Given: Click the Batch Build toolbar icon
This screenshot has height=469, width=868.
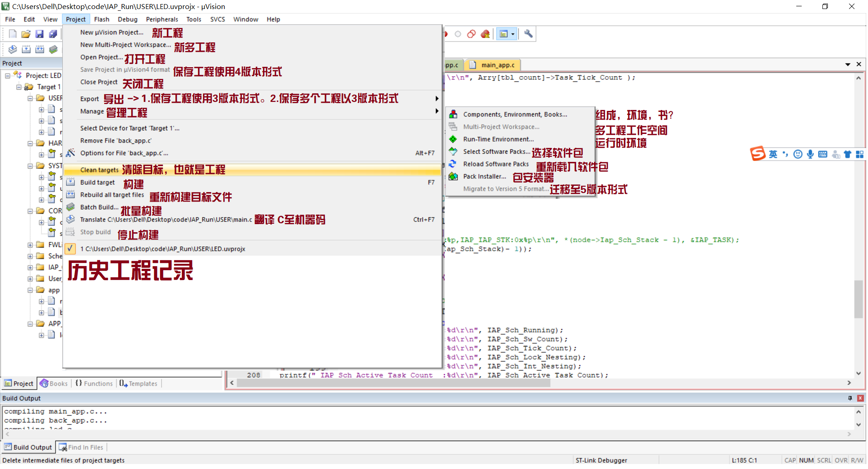Looking at the screenshot, I should point(53,49).
